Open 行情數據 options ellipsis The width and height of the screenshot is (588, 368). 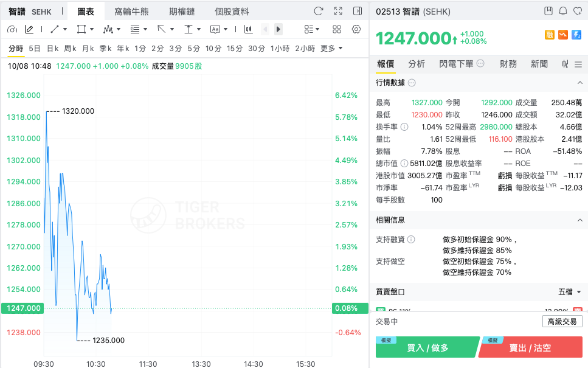click(412, 83)
